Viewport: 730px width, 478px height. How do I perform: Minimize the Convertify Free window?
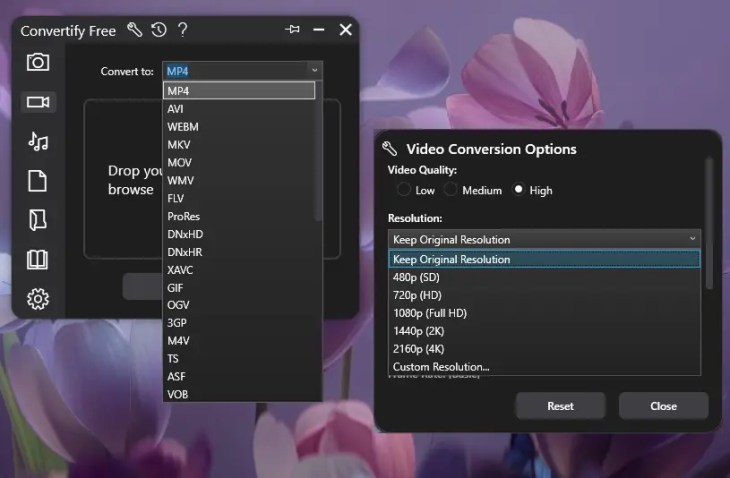tap(319, 30)
